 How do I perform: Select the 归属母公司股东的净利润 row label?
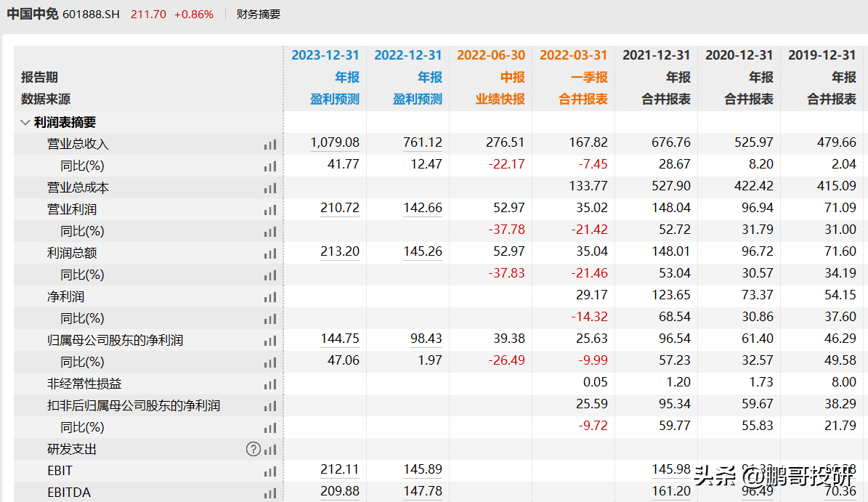click(x=115, y=341)
